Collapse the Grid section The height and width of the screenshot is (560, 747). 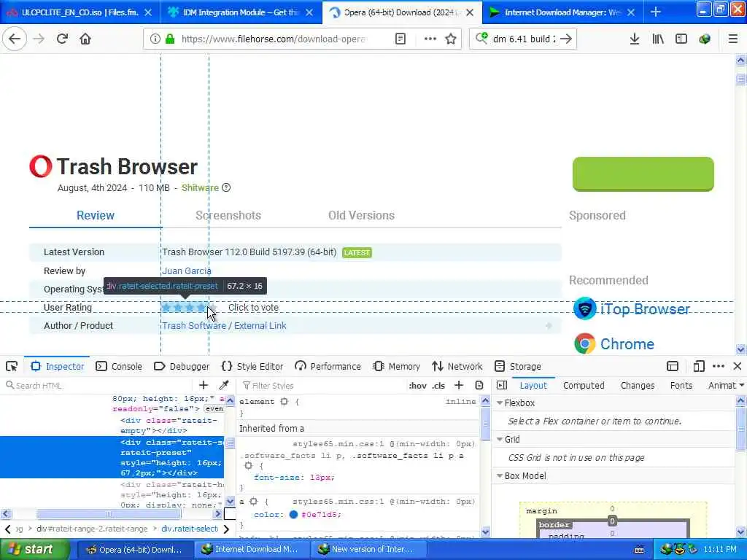point(500,439)
